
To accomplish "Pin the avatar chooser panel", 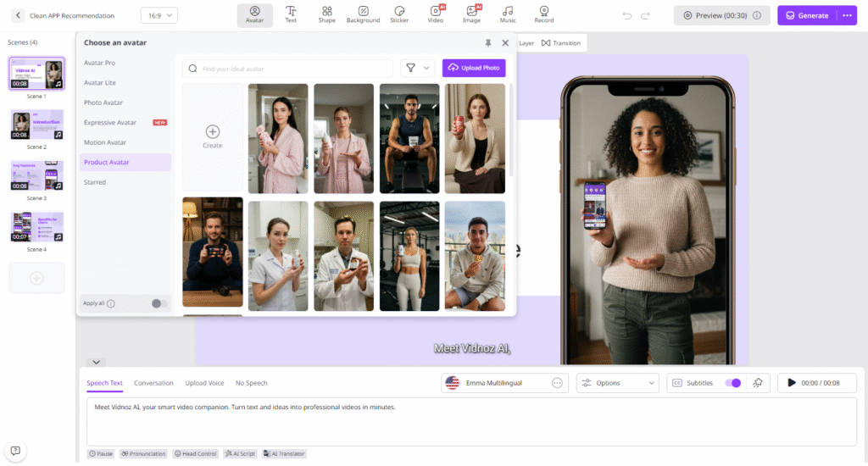I will tap(487, 42).
